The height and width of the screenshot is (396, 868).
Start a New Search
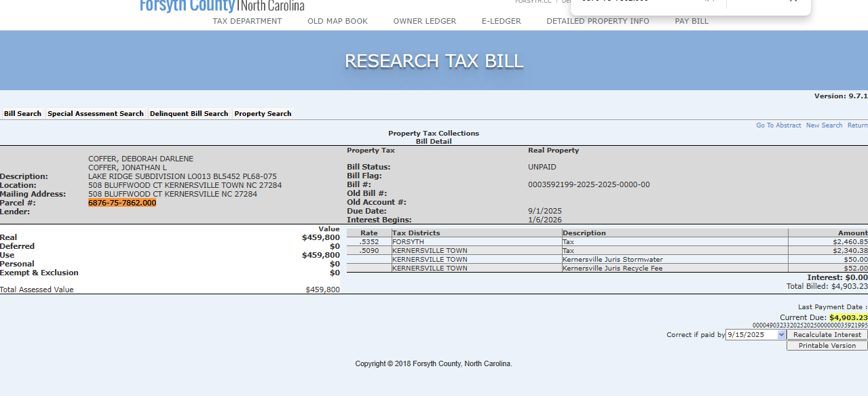click(x=824, y=125)
